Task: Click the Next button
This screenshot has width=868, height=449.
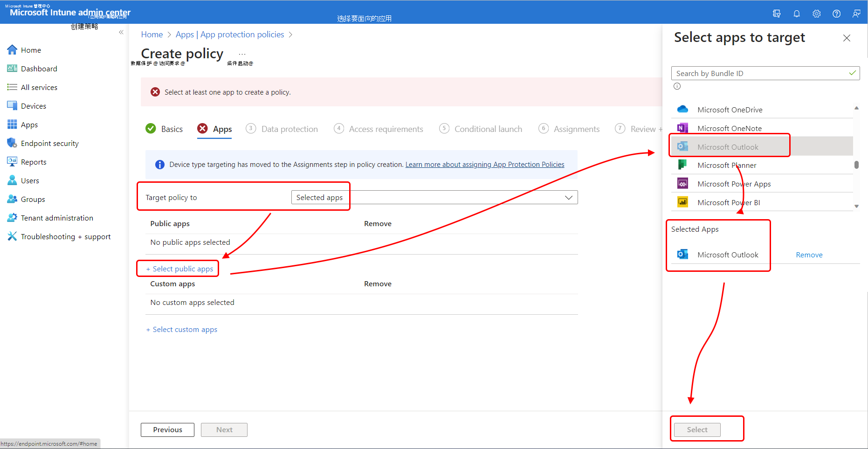Action: [224, 429]
